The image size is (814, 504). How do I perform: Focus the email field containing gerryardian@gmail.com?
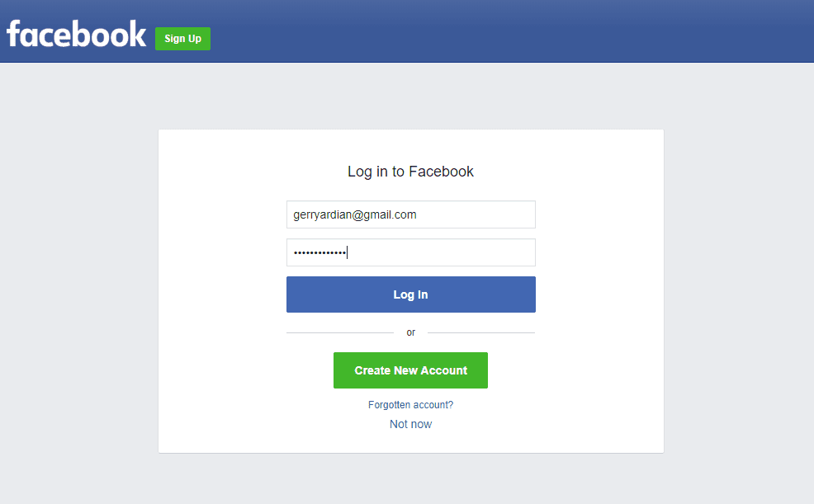410,214
